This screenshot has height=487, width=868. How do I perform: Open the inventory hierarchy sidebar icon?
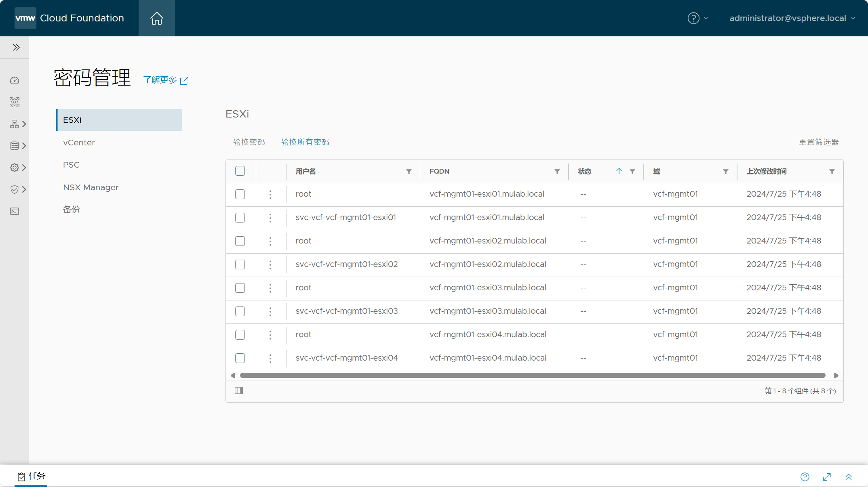point(15,124)
